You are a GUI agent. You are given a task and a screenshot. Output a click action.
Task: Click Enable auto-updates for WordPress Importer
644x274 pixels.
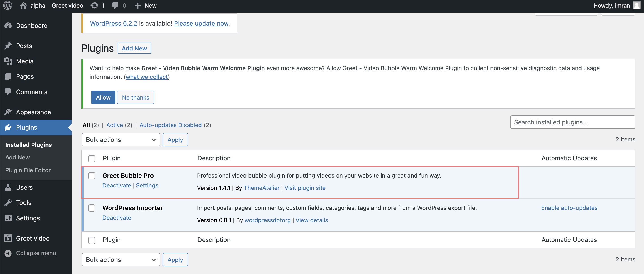click(569, 208)
